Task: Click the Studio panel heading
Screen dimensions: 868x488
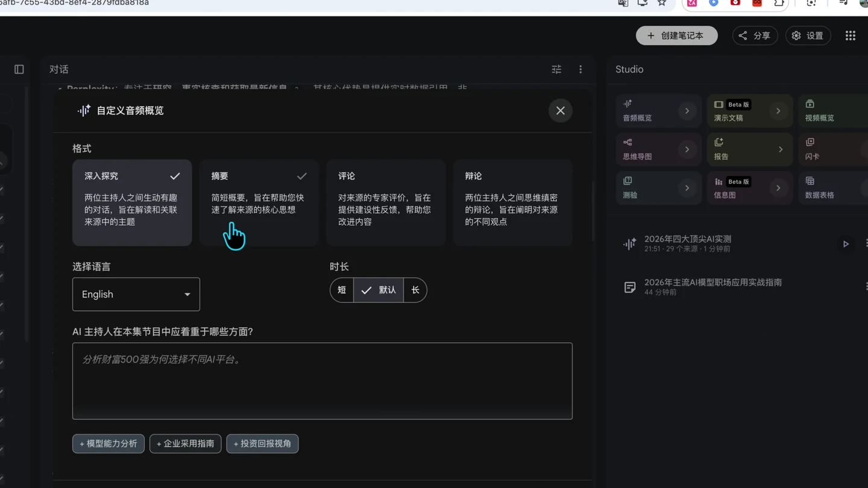Action: coord(629,69)
